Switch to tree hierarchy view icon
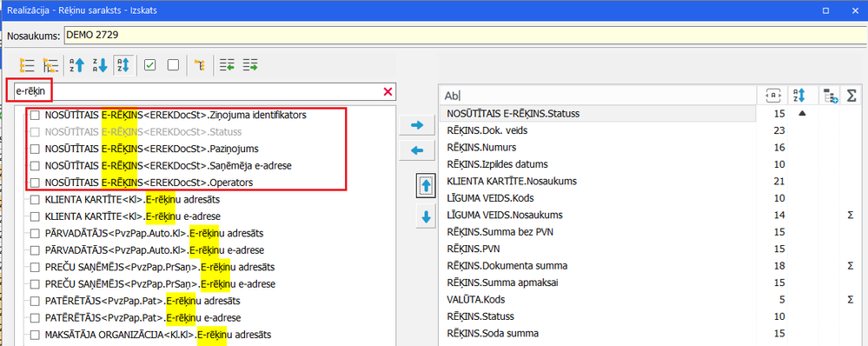The image size is (868, 346). [x=51, y=65]
